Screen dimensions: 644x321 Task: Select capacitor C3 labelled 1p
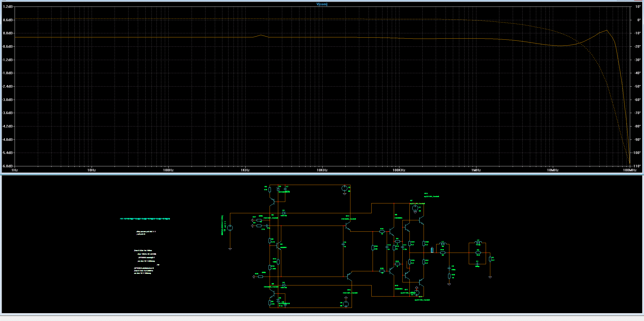pos(343,244)
